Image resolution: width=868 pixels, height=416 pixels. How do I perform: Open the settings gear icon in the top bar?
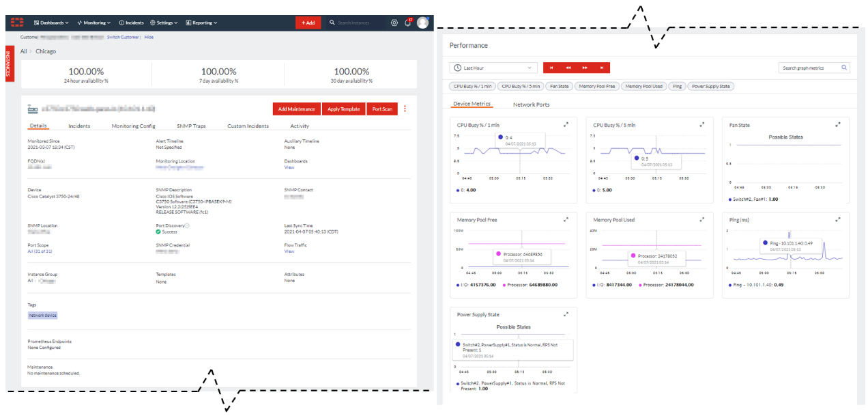tap(394, 23)
